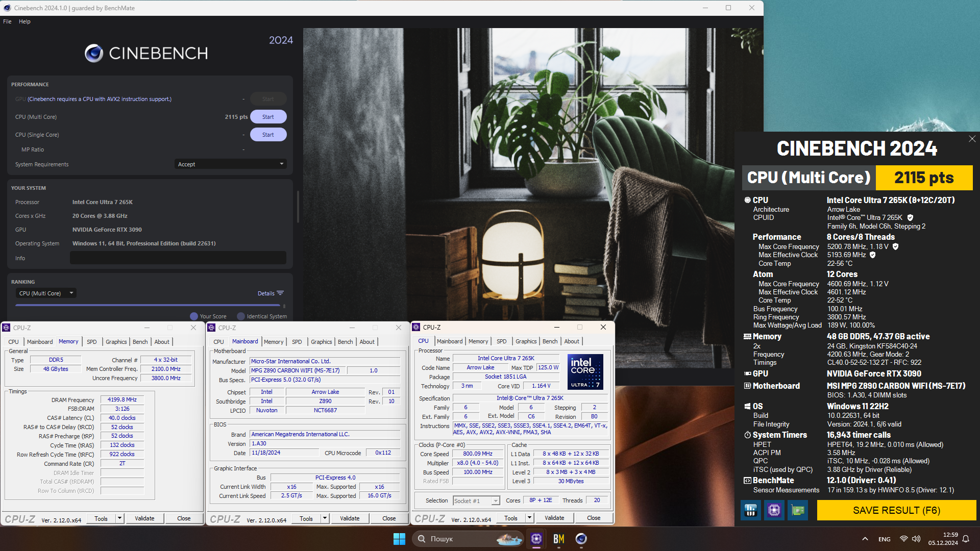Viewport: 980px width, 551px height.
Task: Toggle the Your Score ranking indicator
Action: click(x=194, y=316)
